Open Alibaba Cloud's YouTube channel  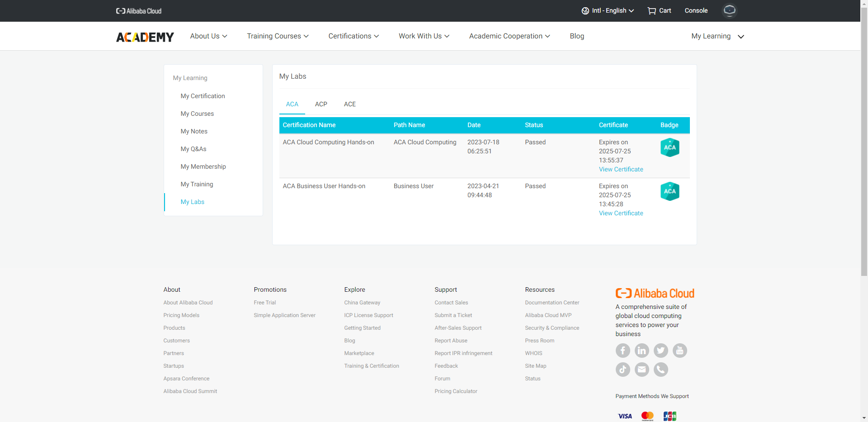coord(679,351)
